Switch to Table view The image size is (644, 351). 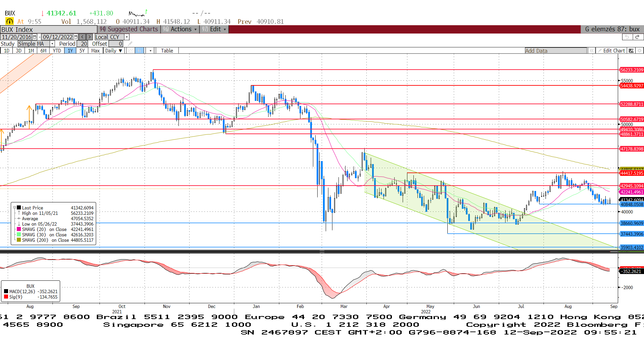[167, 50]
